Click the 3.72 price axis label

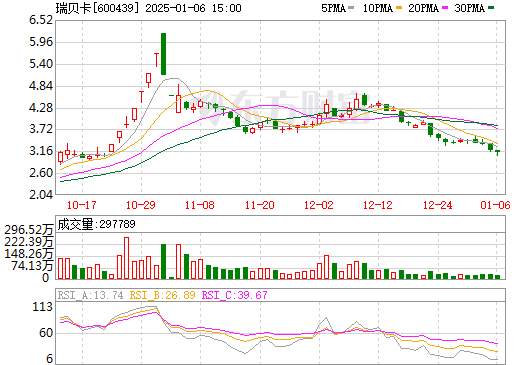pos(41,129)
